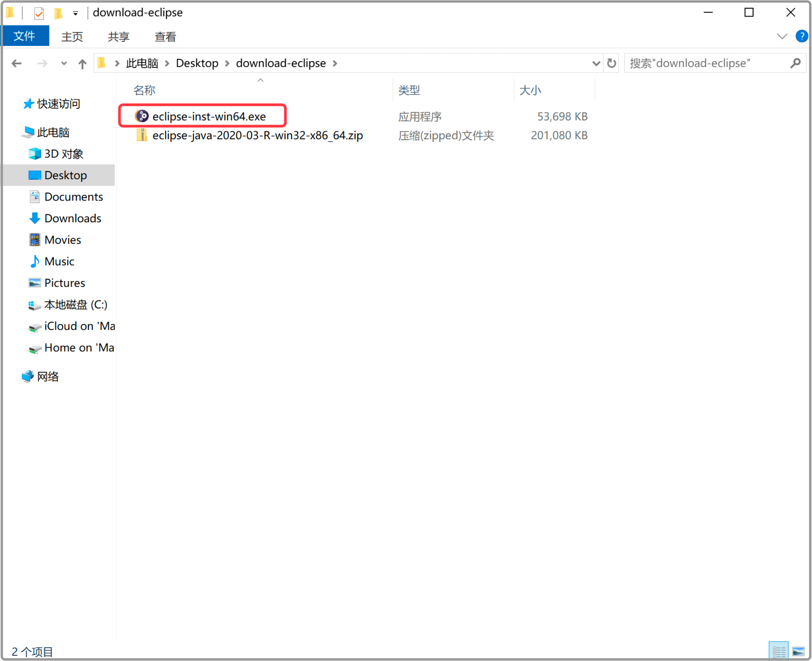
Task: Switch to the 主页 ribbon tab
Action: 72,37
